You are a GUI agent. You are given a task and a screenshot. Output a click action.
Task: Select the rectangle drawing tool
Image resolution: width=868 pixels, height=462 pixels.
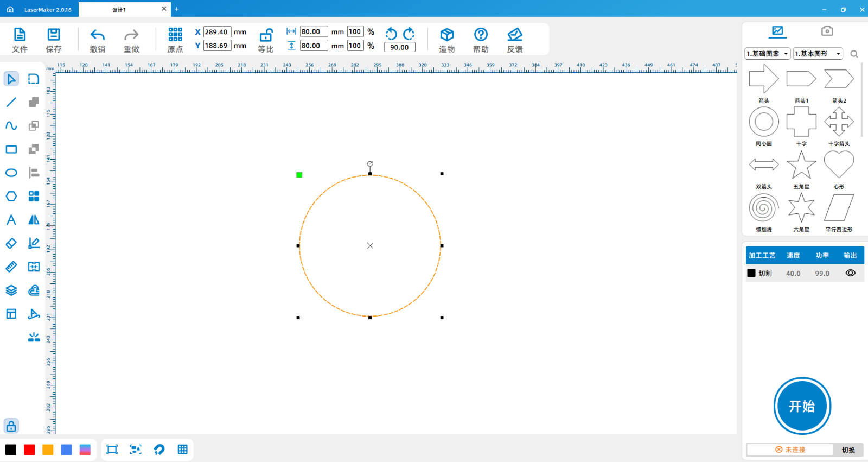pos(11,149)
